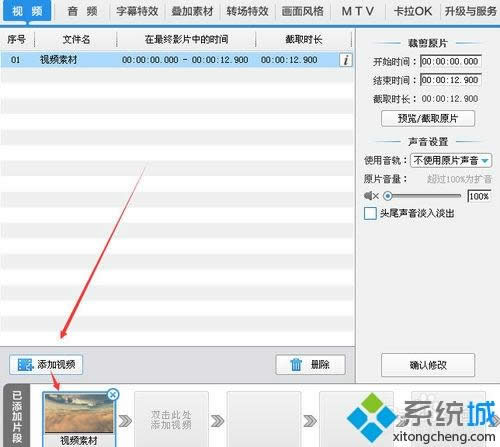The image size is (500, 447).
Task: Click the 预览/截取原片 button
Action: click(428, 118)
